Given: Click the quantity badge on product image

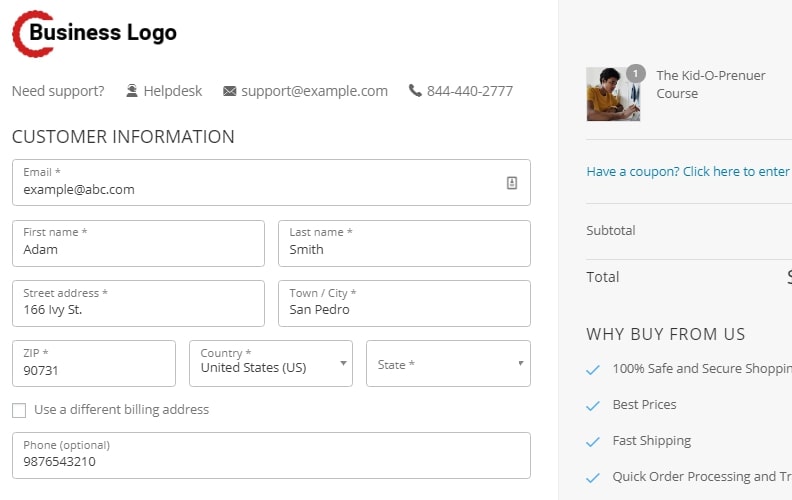Looking at the screenshot, I should pyautogui.click(x=635, y=74).
